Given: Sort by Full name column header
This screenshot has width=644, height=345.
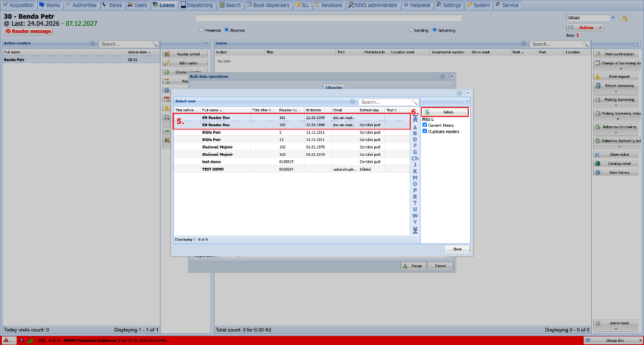Looking at the screenshot, I should pyautogui.click(x=225, y=111).
